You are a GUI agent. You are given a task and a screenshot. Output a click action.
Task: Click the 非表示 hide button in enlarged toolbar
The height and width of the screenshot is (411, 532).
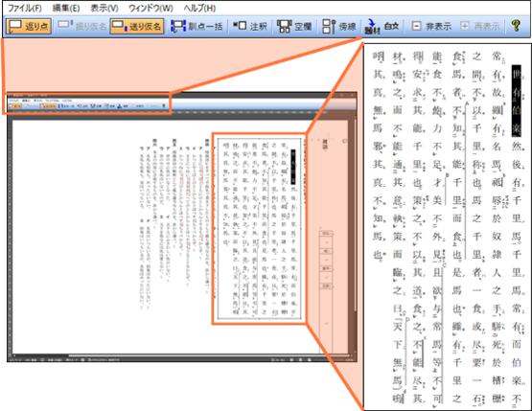(x=431, y=26)
